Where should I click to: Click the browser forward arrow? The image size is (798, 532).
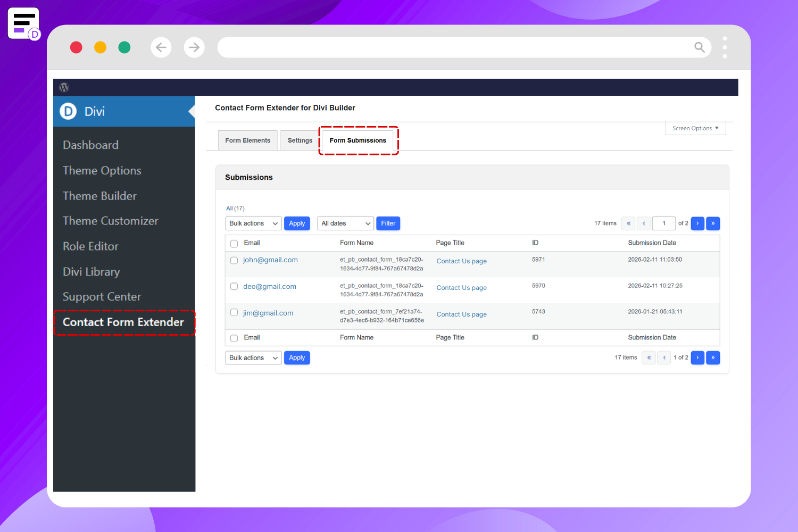pyautogui.click(x=194, y=47)
